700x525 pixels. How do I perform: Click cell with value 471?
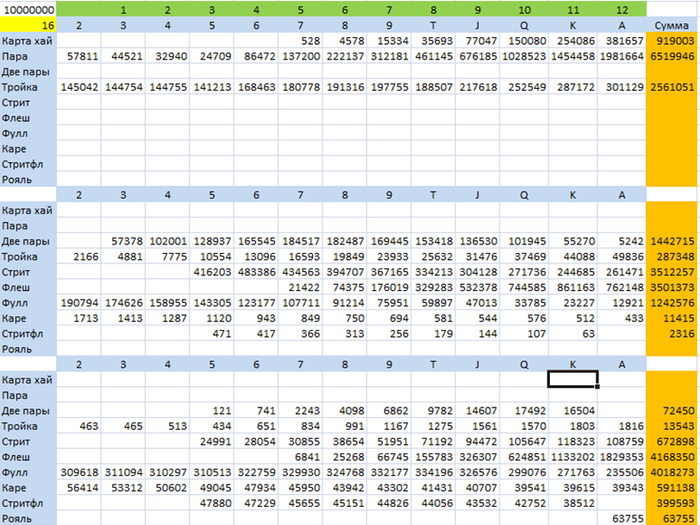tap(212, 333)
